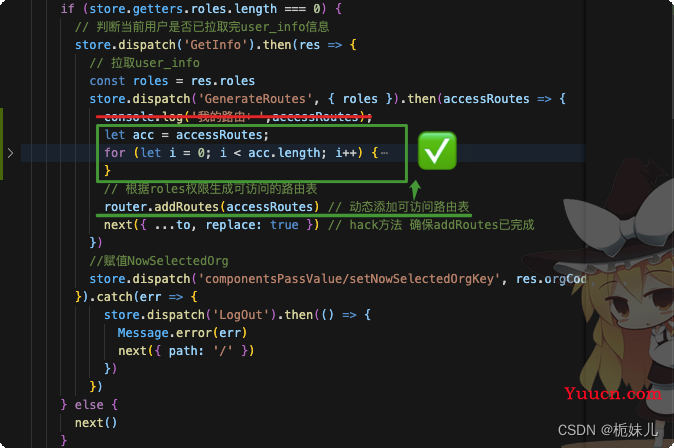Click the '} else {' line
The height and width of the screenshot is (448, 674).
(89, 405)
